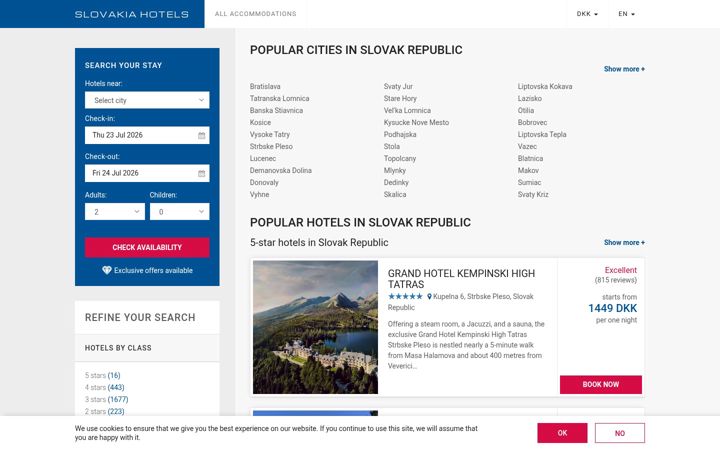Image resolution: width=720 pixels, height=450 pixels.
Task: Open Kosice city link
Action: 260,122
